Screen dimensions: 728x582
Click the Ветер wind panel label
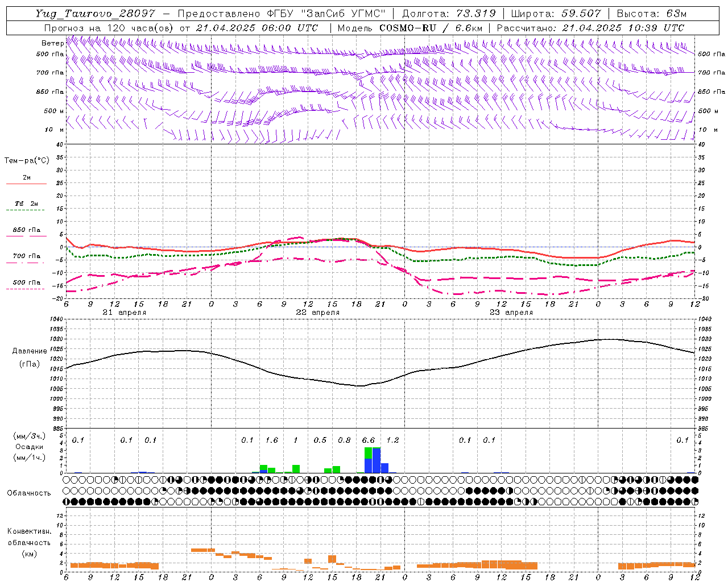click(52, 43)
